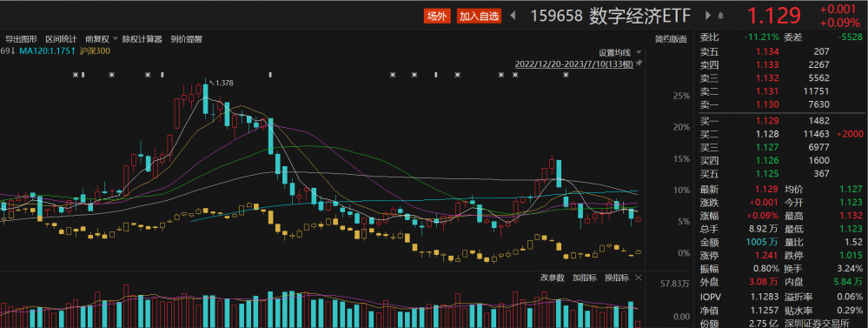Open the 前复权 dropdown arrow
The image size is (868, 328).
coord(116,39)
